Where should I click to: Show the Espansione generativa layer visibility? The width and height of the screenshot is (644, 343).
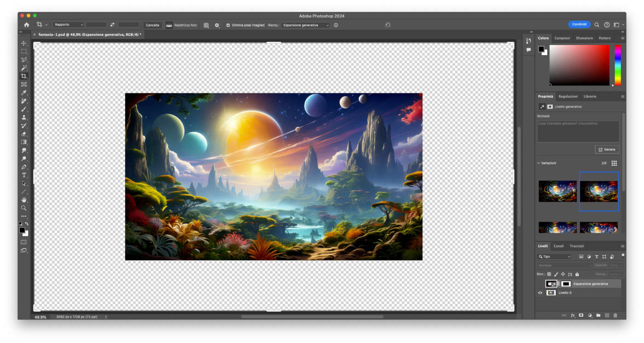click(x=540, y=284)
